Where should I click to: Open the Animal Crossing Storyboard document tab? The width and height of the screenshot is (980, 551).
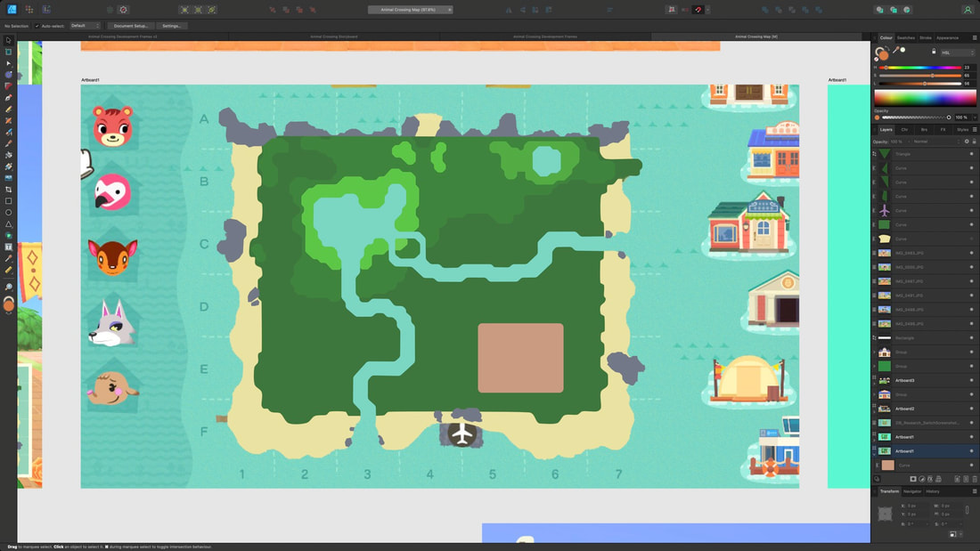pyautogui.click(x=334, y=36)
